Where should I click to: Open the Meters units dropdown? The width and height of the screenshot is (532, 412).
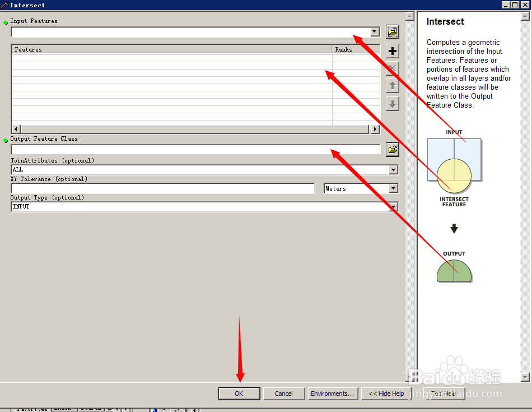(394, 188)
